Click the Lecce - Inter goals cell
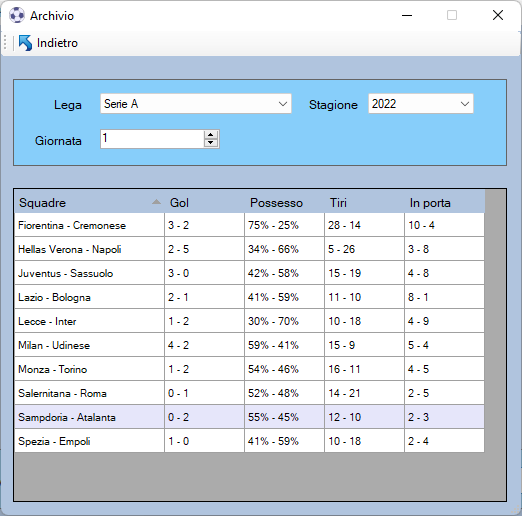This screenshot has height=516, width=522. 204,321
